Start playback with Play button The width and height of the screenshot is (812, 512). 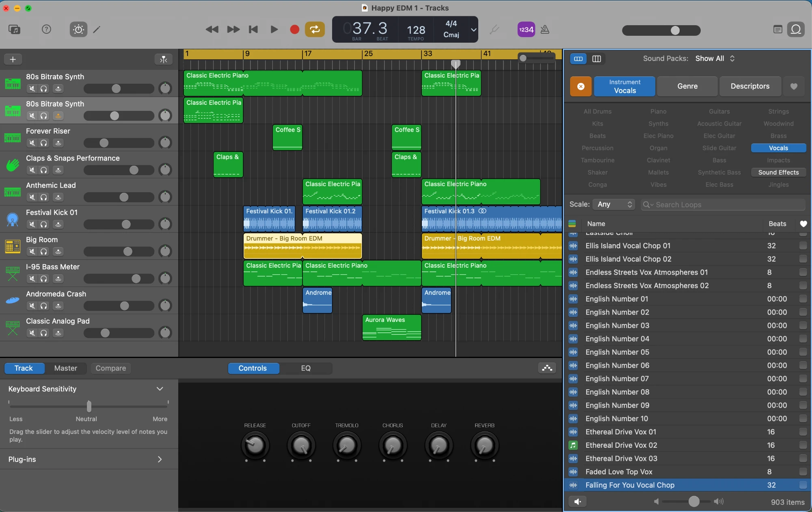coord(274,29)
